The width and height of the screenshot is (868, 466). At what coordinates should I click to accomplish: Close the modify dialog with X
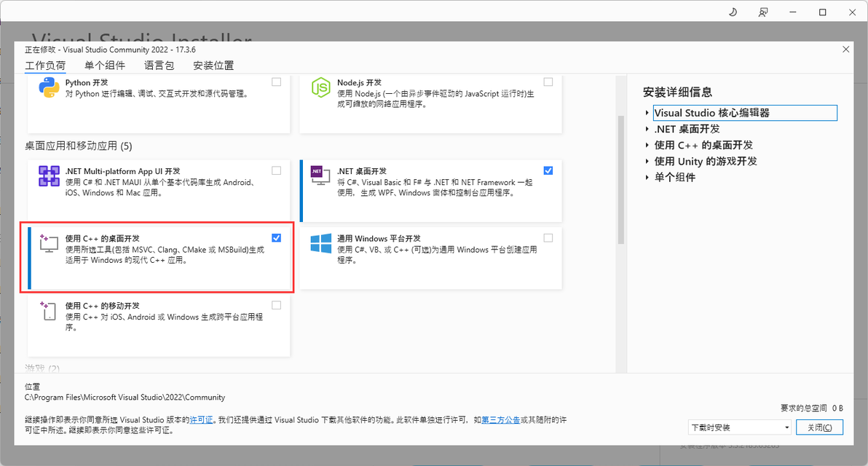[x=846, y=50]
